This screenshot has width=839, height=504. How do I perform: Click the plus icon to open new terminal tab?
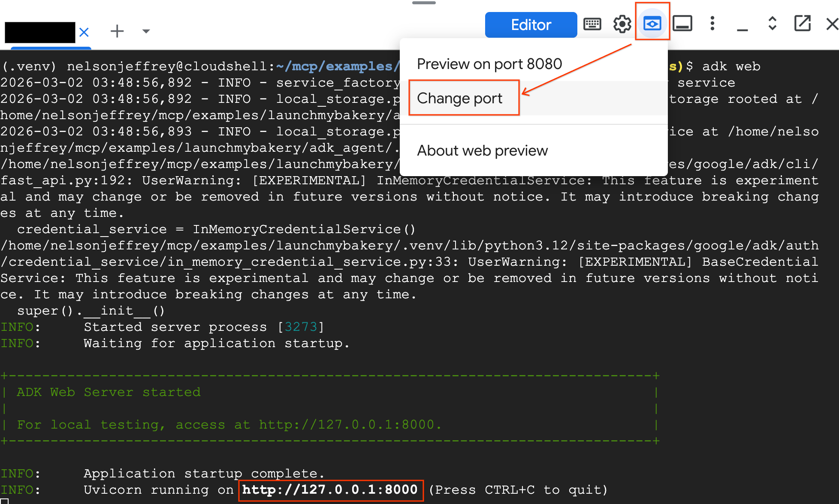pos(117,31)
